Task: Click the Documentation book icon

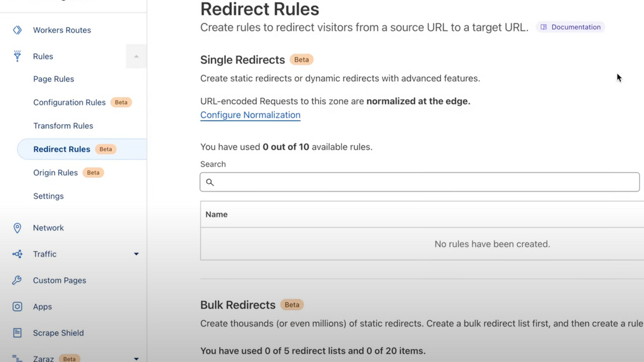Action: point(544,27)
